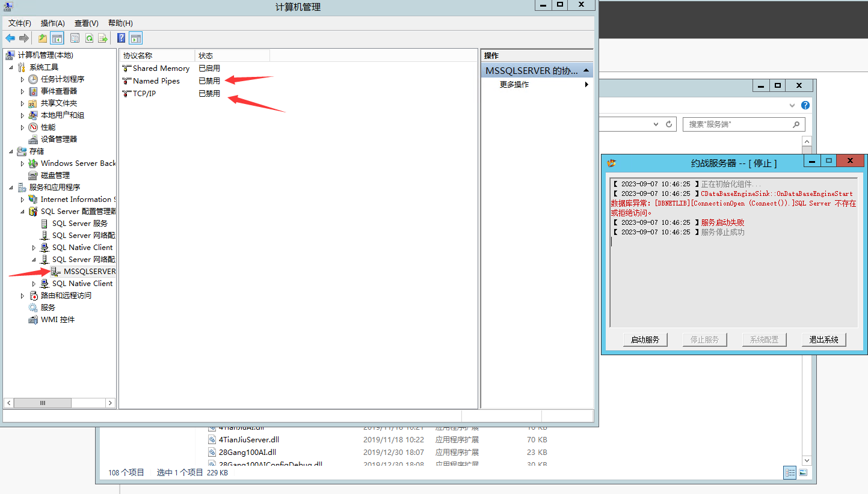The image size is (868, 494).
Task: Toggle show/hide action pane toolbar button
Action: [x=136, y=38]
